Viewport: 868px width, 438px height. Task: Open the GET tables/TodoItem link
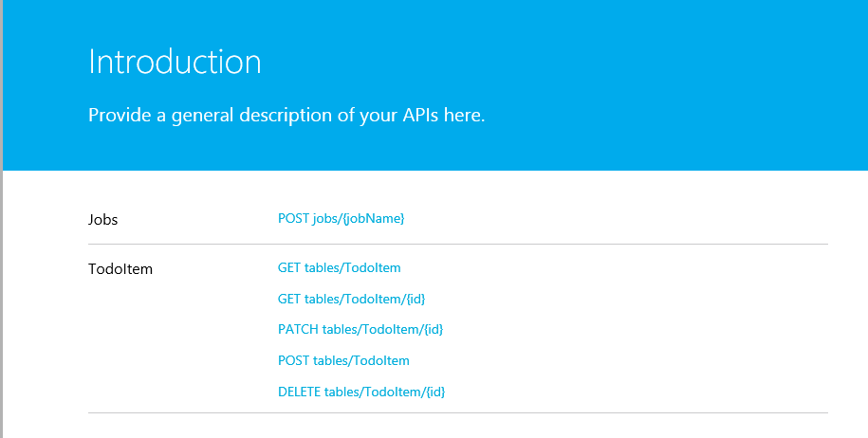click(x=339, y=268)
